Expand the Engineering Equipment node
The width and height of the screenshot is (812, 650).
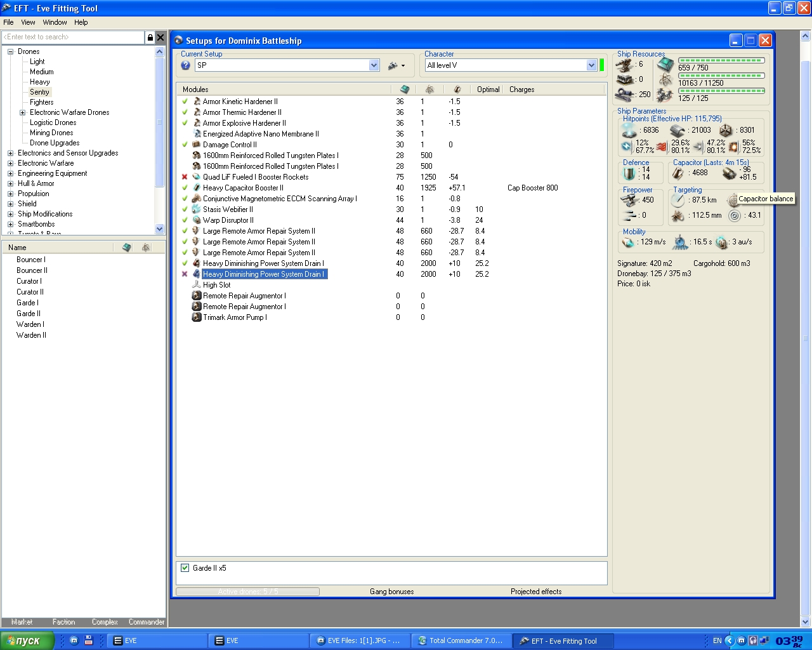coord(11,173)
